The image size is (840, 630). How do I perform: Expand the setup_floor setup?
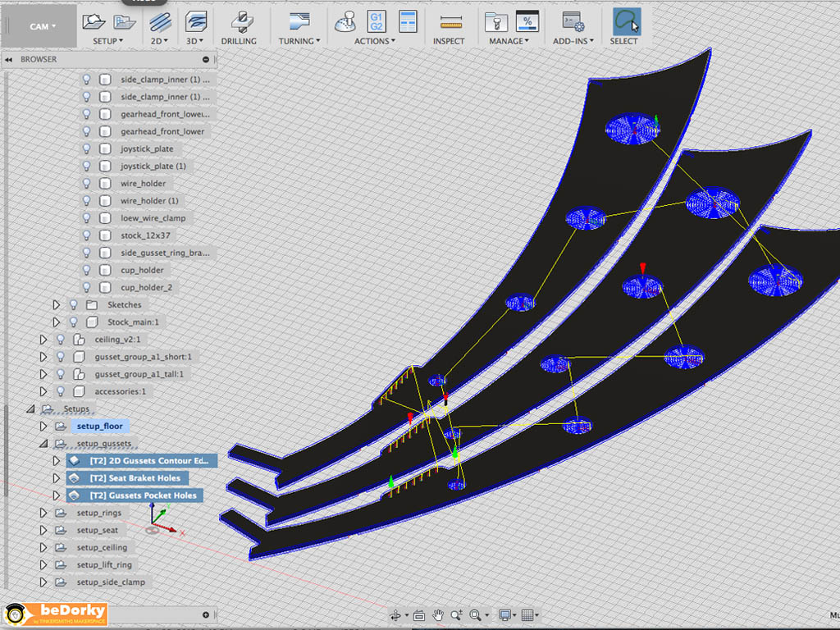click(43, 426)
